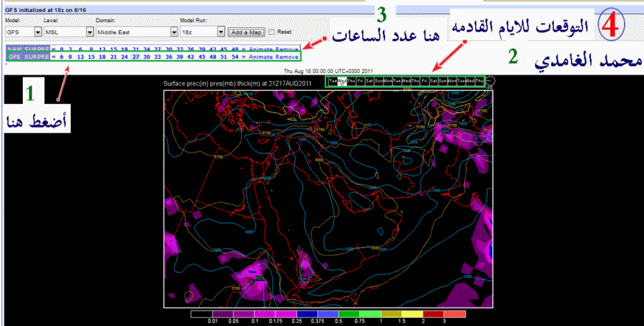
Task: Select forecast hour 45 in GFS row
Action: pos(202,57)
